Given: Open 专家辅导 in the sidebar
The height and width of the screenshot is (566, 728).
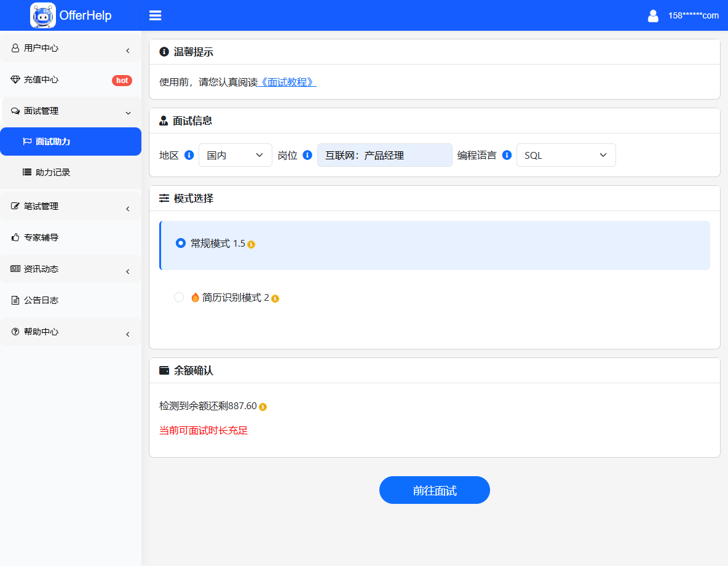Looking at the screenshot, I should point(41,237).
